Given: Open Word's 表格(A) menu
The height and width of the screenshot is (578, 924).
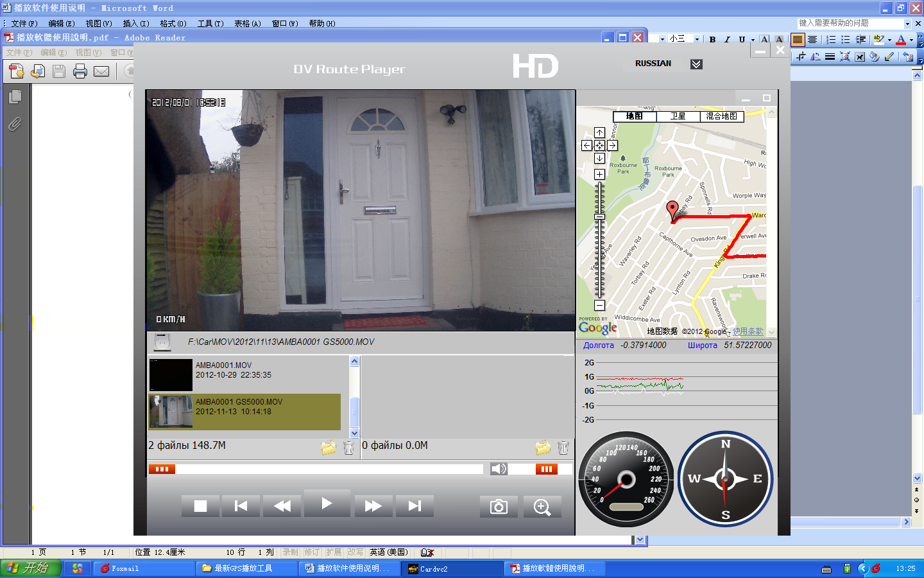Looking at the screenshot, I should click(x=248, y=24).
